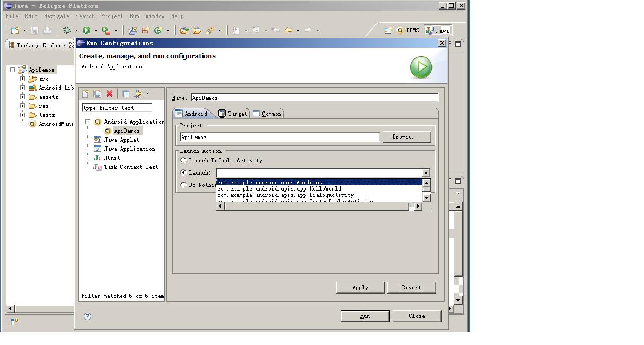This screenshot has height=345, width=644.
Task: Delete the selected launch configuration
Action: click(109, 94)
